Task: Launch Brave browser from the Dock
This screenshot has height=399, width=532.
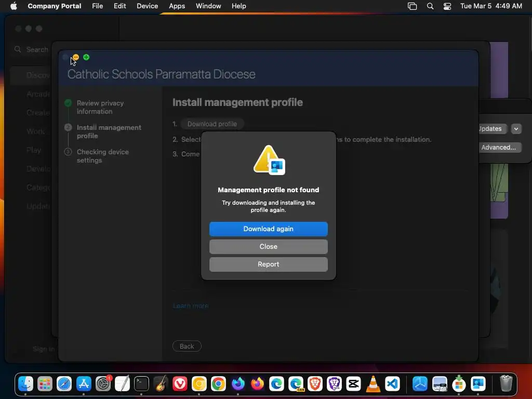Action: 315,384
